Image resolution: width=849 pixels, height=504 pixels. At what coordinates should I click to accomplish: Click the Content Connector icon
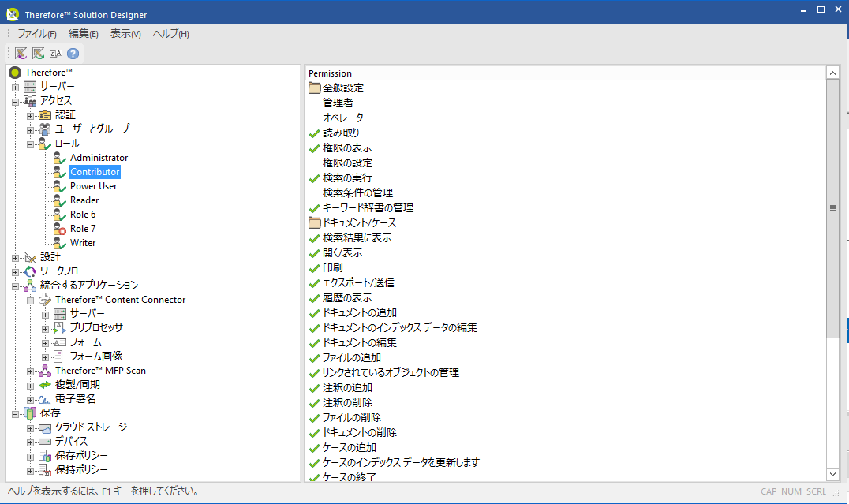point(45,300)
